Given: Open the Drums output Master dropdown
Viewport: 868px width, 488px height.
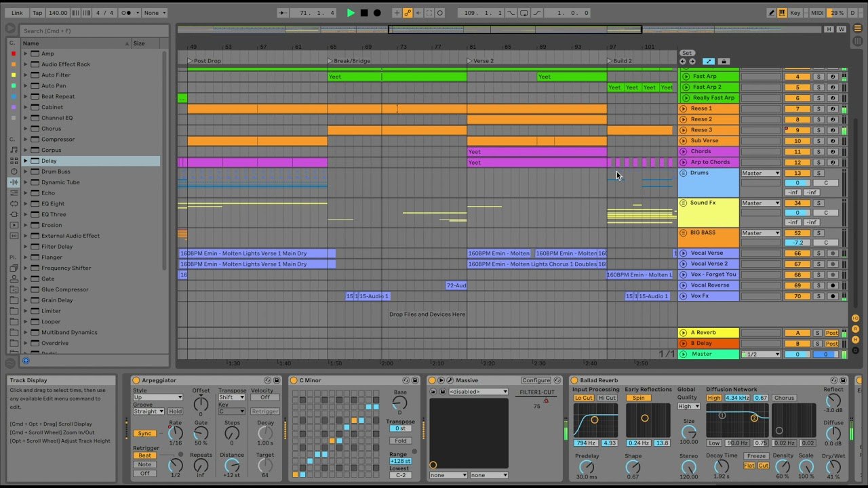Looking at the screenshot, I should click(761, 174).
